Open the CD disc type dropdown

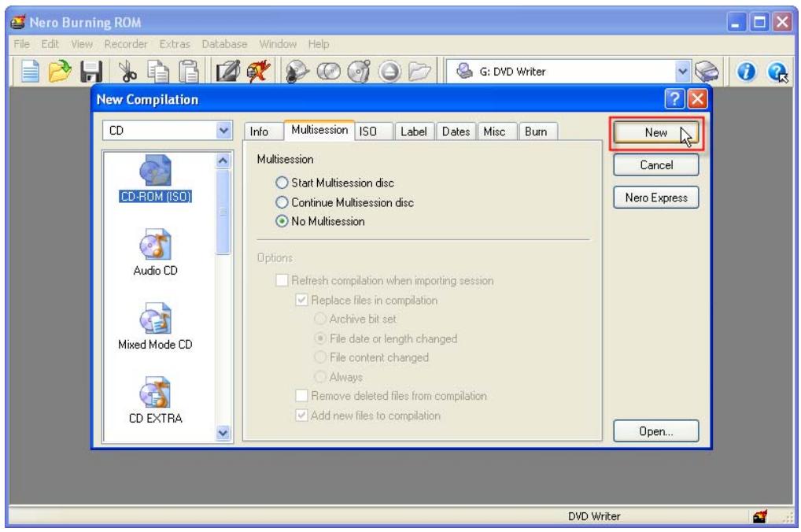point(223,131)
